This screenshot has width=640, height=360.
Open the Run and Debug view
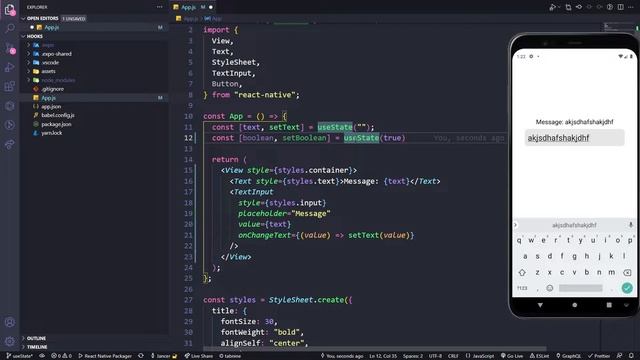9,67
